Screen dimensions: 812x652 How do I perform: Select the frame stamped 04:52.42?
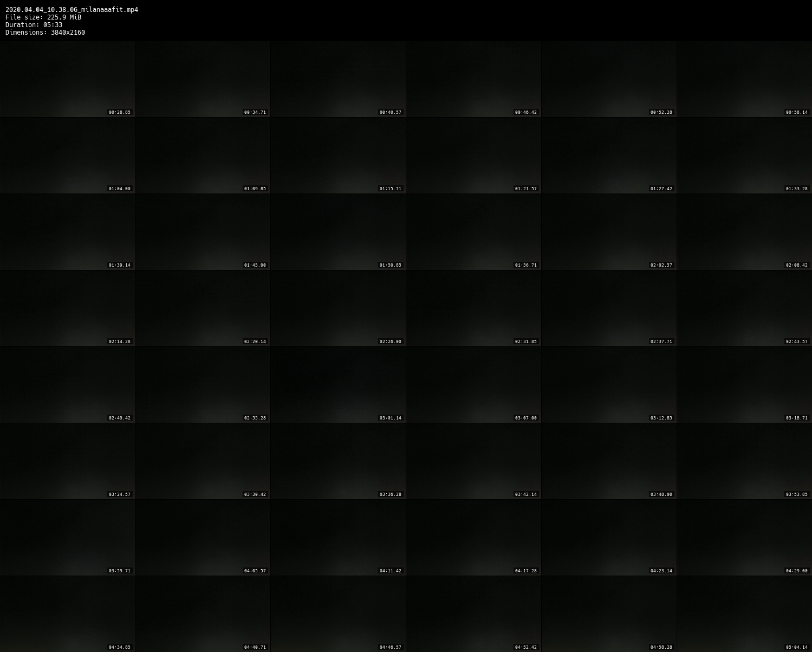[473, 614]
